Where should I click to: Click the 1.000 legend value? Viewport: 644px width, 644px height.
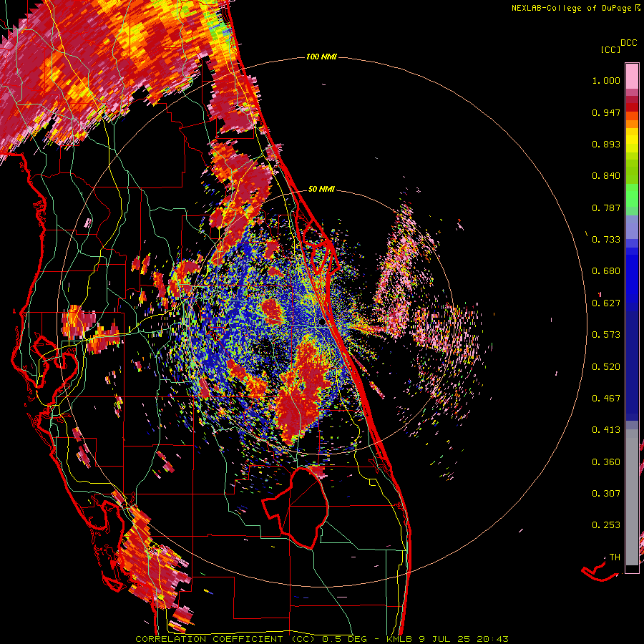pos(606,80)
